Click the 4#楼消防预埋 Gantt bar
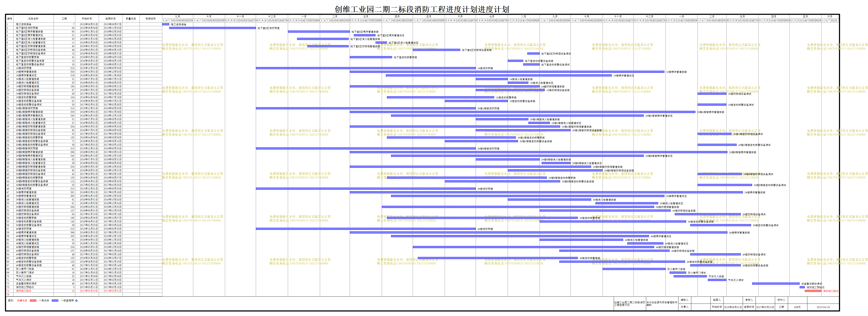The width and height of the screenshot is (868, 316). [x=366, y=229]
